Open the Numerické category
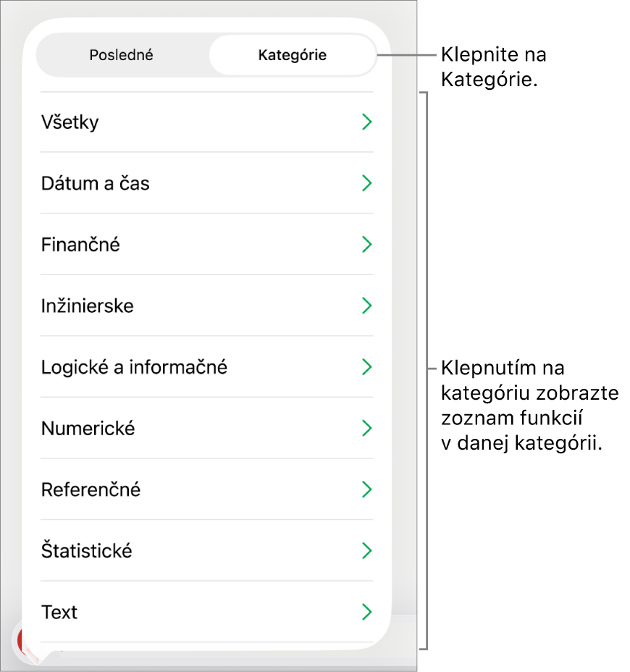Screen dimensions: 630x672 click(x=206, y=428)
